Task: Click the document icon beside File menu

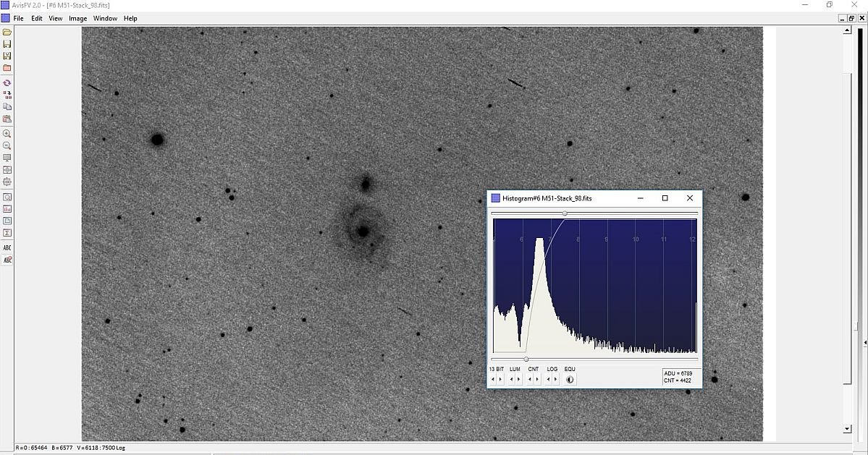Action: tap(6, 18)
